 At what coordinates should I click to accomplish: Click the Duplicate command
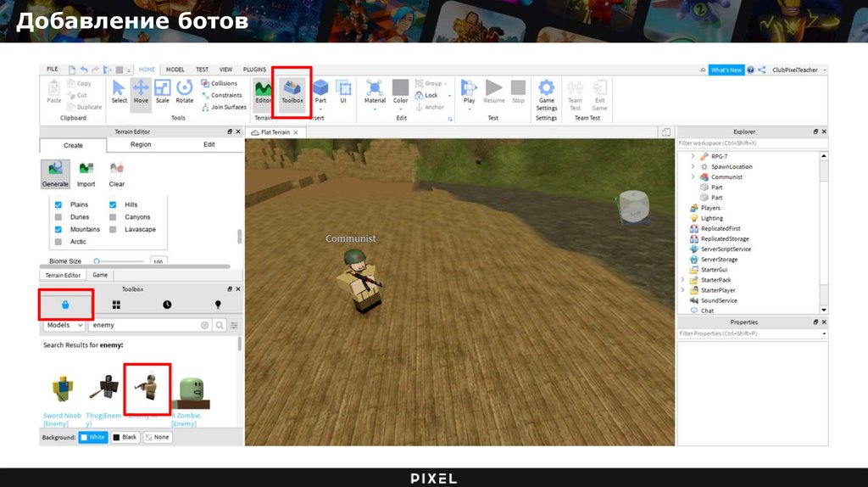coord(85,107)
